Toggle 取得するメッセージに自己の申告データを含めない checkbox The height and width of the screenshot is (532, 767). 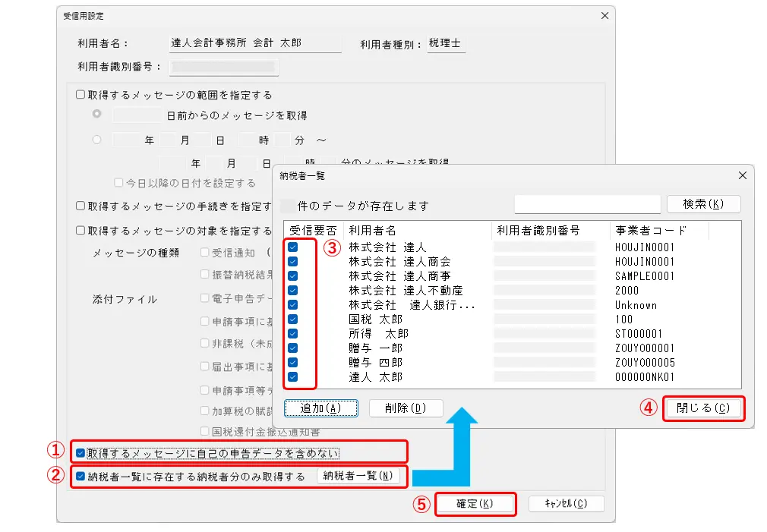pyautogui.click(x=80, y=453)
